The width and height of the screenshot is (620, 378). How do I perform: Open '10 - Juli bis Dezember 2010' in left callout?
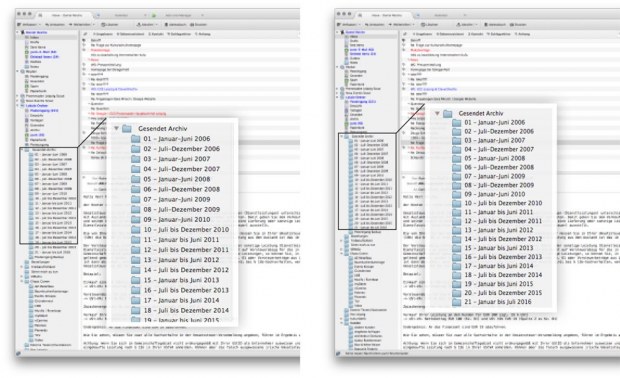[186, 229]
